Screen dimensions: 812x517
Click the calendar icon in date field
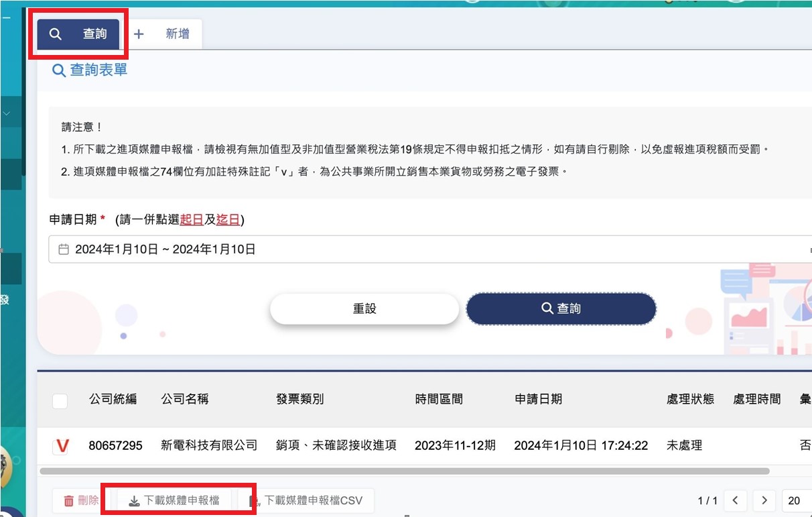pos(64,249)
